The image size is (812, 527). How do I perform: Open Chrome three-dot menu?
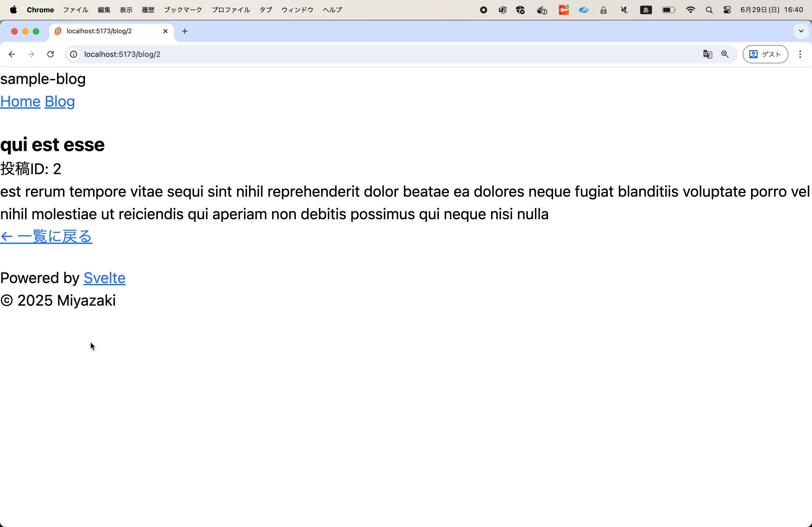[800, 54]
